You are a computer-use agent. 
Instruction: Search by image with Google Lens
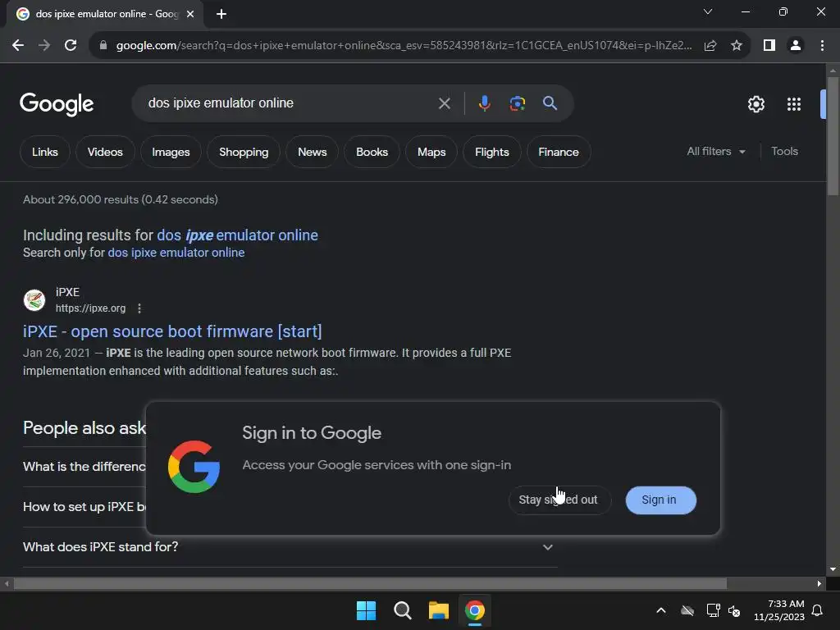click(517, 103)
